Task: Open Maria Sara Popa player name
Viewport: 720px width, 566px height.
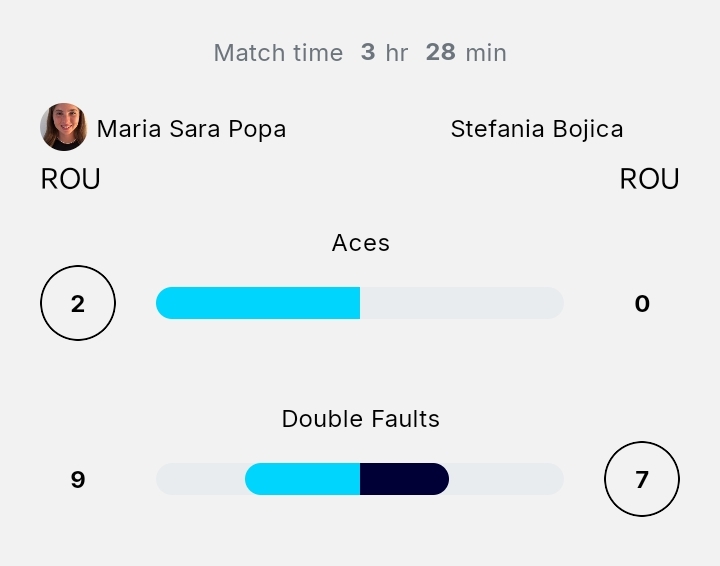Action: 191,129
